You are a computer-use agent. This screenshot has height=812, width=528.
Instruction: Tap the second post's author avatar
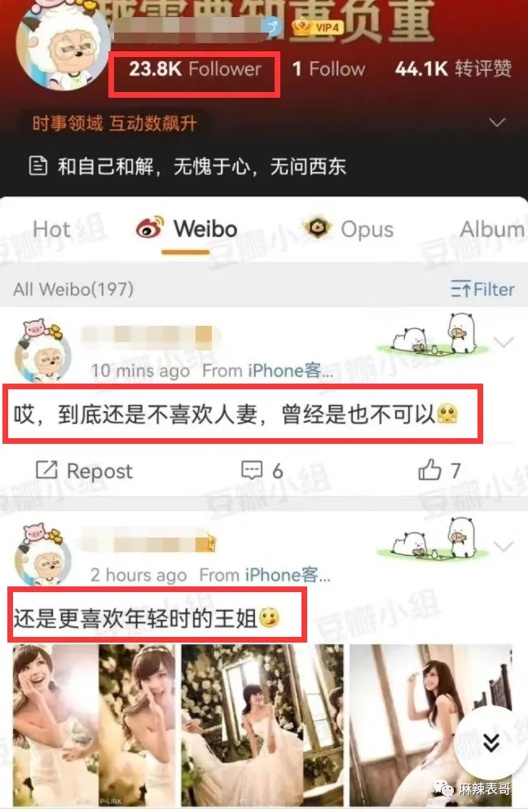point(42,555)
